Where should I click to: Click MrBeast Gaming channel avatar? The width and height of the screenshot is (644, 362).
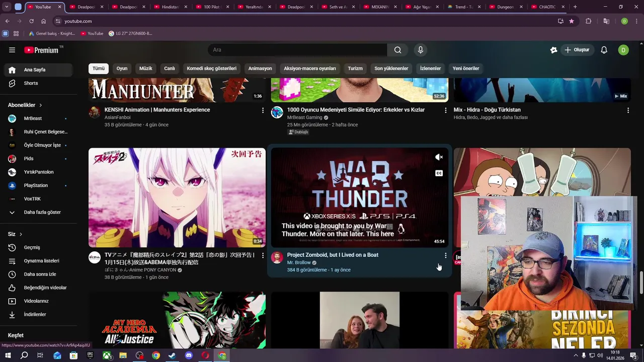click(x=277, y=112)
